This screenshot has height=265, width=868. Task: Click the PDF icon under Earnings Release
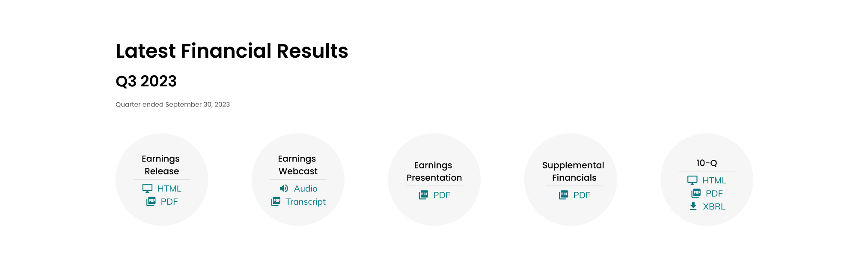coord(151,201)
